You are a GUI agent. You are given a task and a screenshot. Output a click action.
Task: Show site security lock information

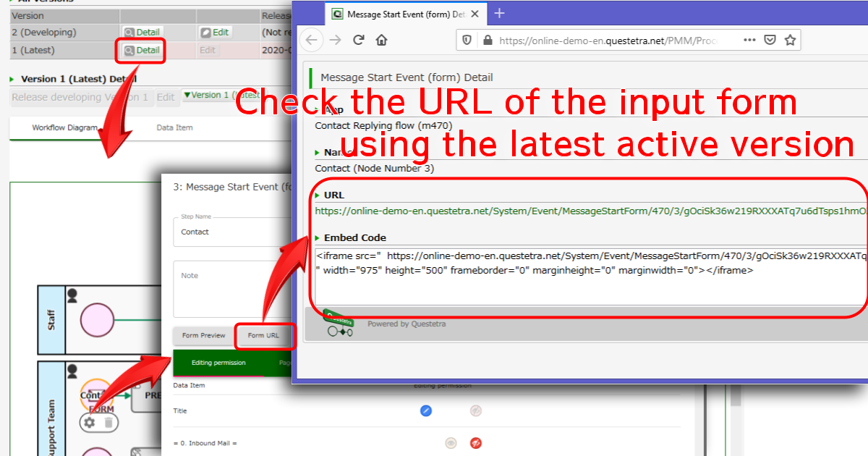click(x=488, y=41)
